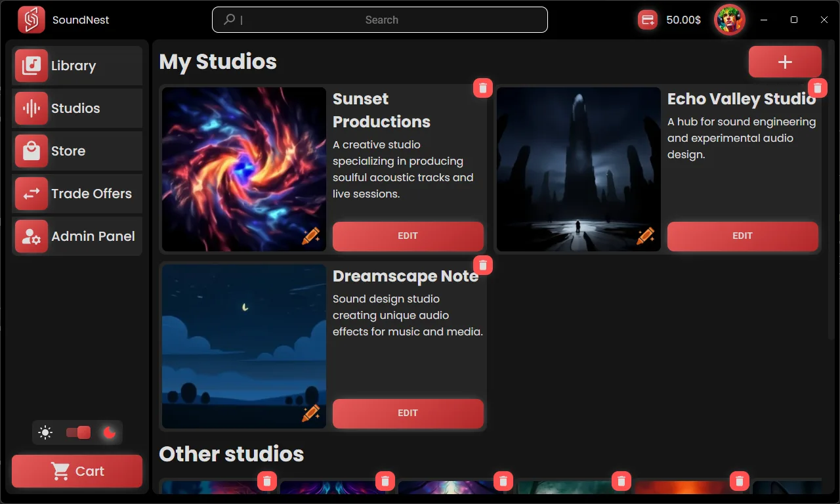Delete Echo Valley Studio
Screen dimensions: 840x504
[x=818, y=88]
